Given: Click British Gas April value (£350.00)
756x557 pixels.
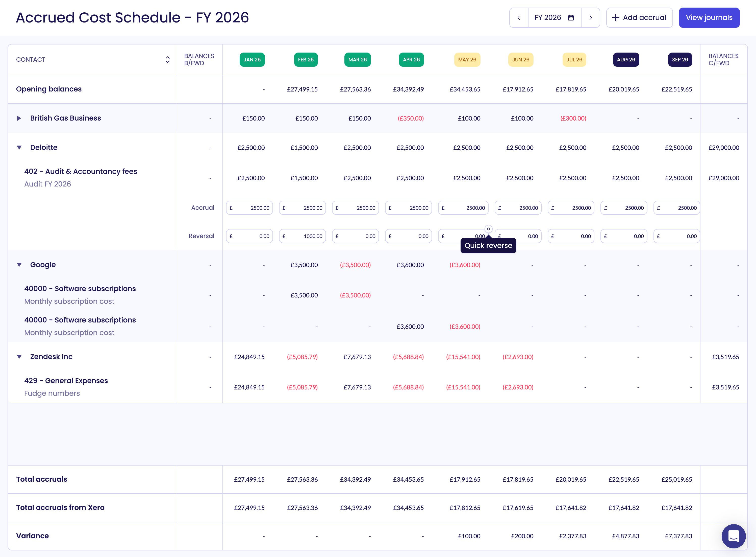Looking at the screenshot, I should point(411,118).
